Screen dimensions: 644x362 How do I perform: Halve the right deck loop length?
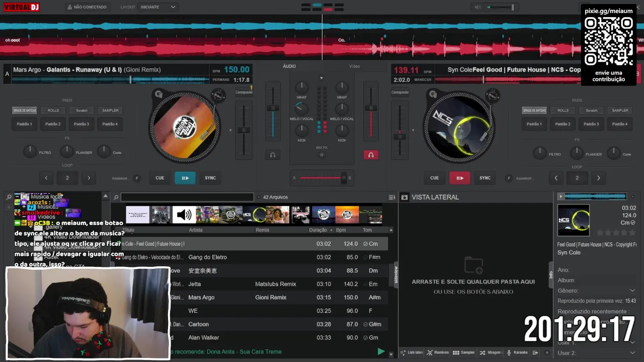click(556, 177)
